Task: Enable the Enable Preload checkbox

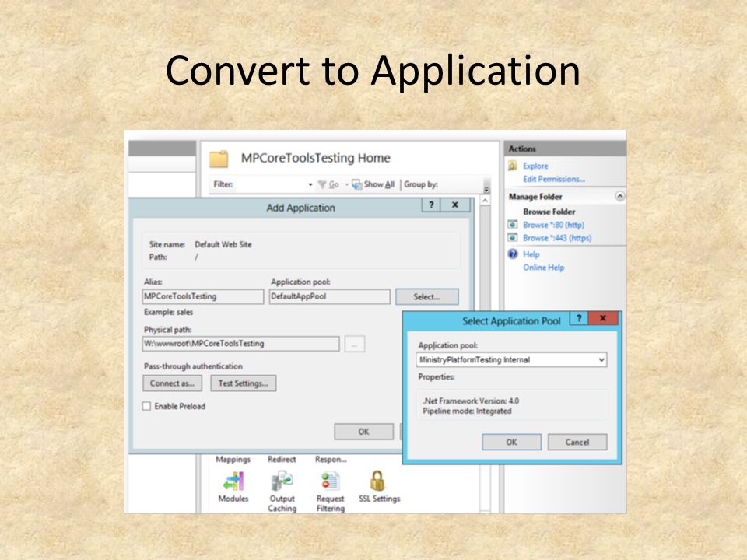Action: point(147,406)
